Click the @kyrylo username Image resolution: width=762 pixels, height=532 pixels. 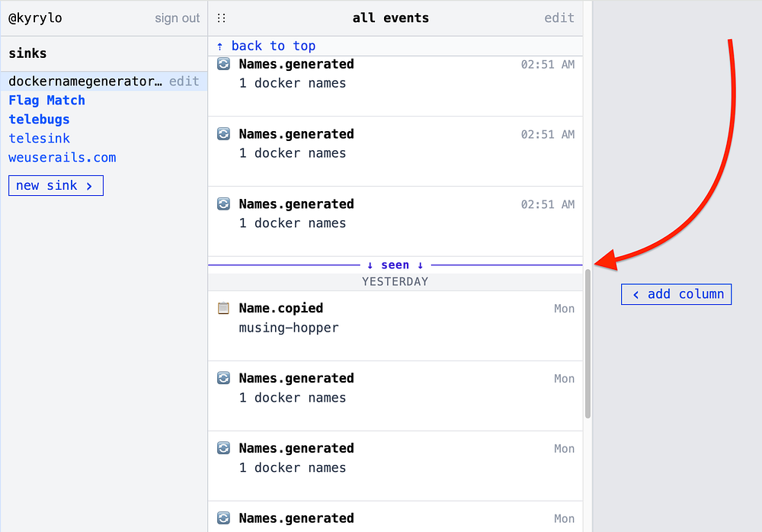[x=36, y=18]
